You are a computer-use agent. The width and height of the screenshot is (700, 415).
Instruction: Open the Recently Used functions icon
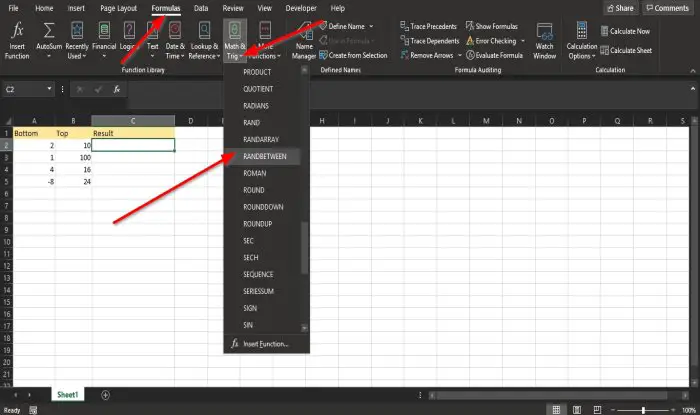77,30
